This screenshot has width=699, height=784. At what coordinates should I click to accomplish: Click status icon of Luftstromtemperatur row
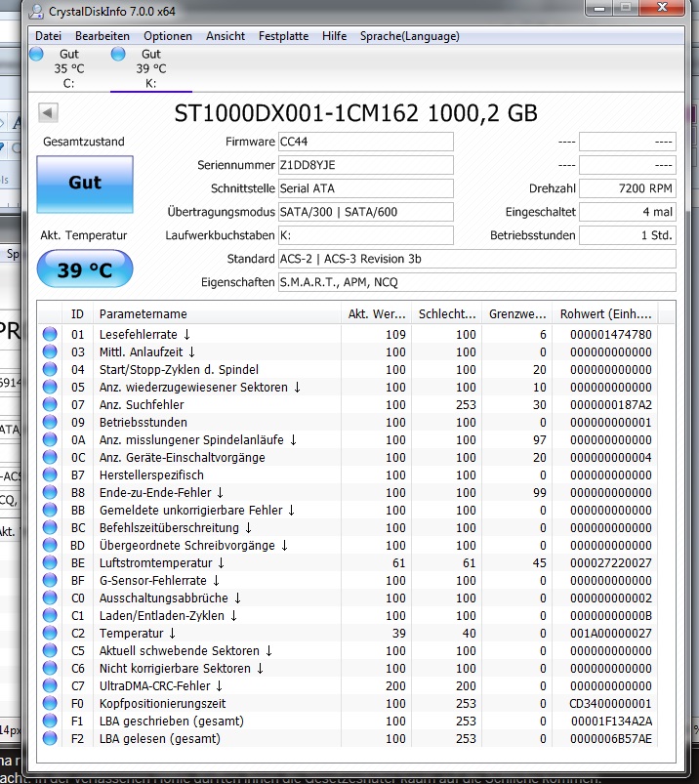click(50, 562)
